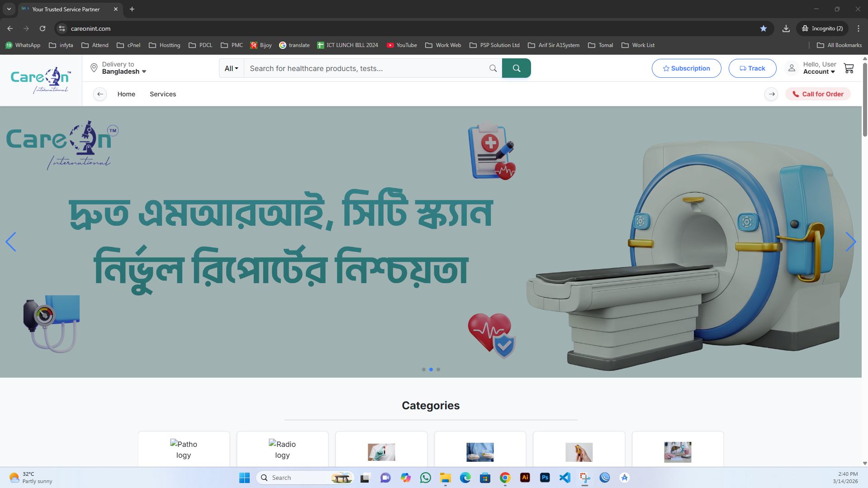Screen dimensions: 868x488
Task: Open the Pathology category thumbnail
Action: coord(184,450)
